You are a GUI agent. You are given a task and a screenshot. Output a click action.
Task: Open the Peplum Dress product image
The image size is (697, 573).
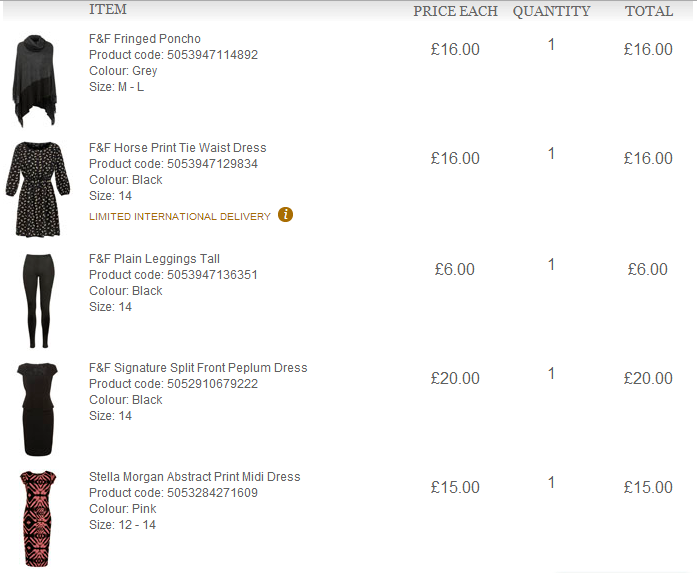37,409
